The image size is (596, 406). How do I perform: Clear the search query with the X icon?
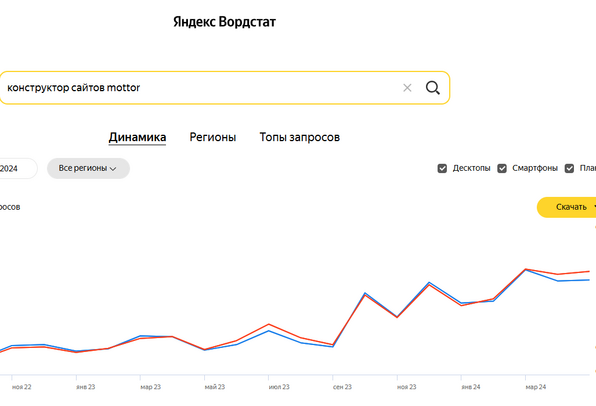click(407, 88)
